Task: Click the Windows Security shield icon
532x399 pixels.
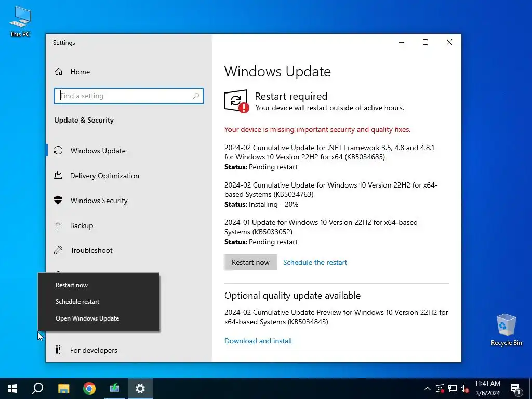Action: [58, 200]
